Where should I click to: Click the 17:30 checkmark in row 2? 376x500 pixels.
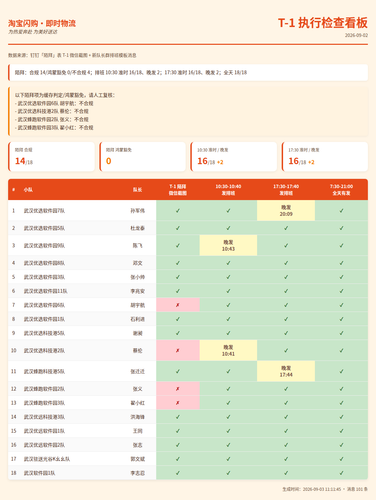(x=286, y=228)
